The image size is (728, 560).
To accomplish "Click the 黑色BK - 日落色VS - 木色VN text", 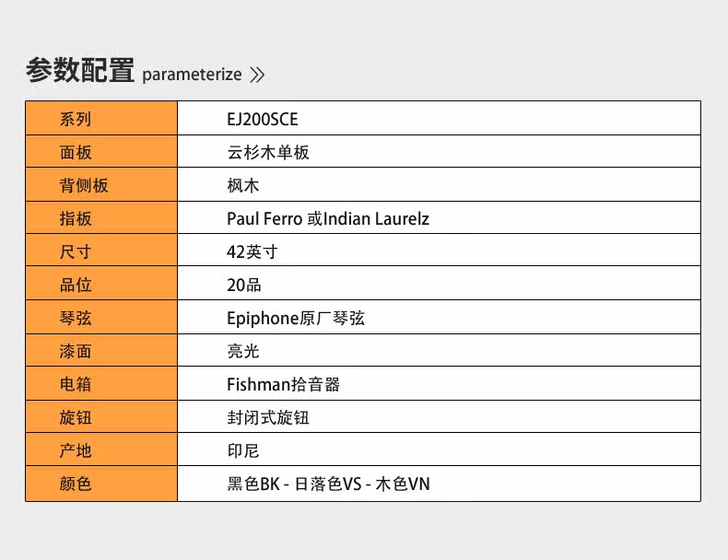I will tap(328, 484).
